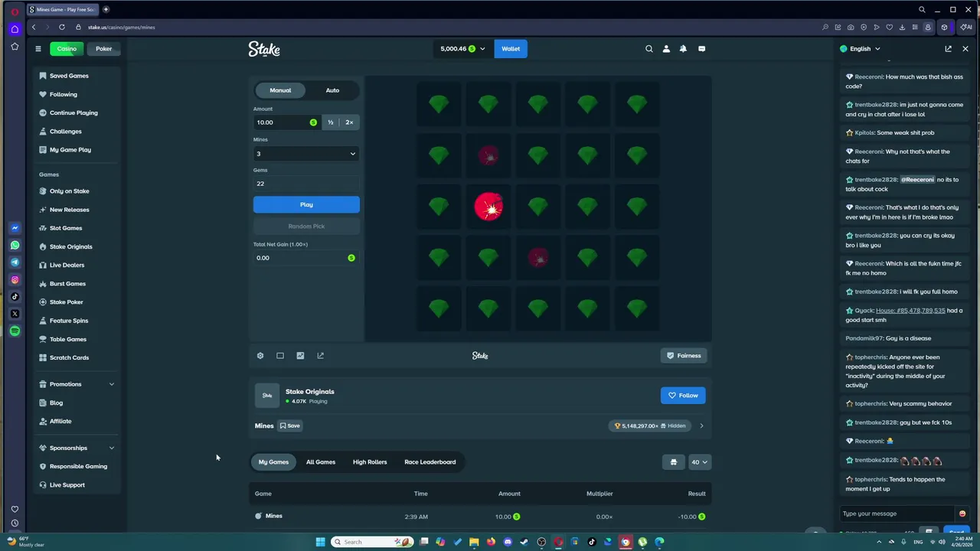This screenshot has width=980, height=551.
Task: Expand the Mines max win details arrow
Action: coord(701,425)
